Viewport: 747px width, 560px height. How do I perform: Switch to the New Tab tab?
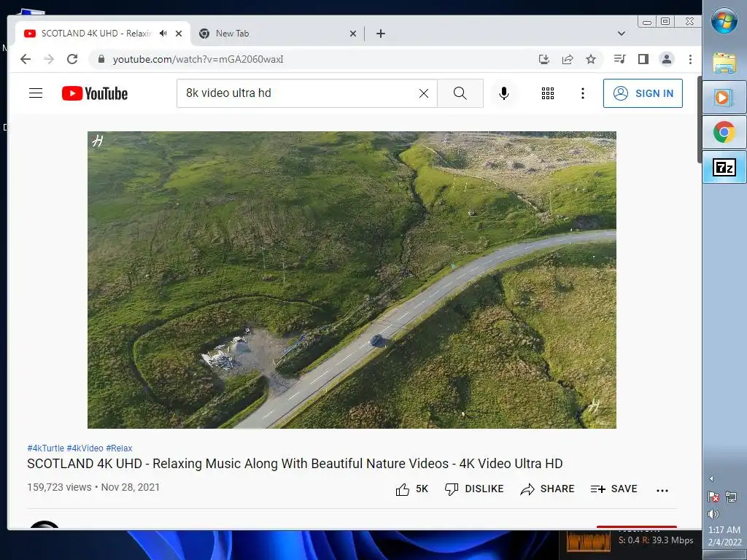(x=276, y=34)
